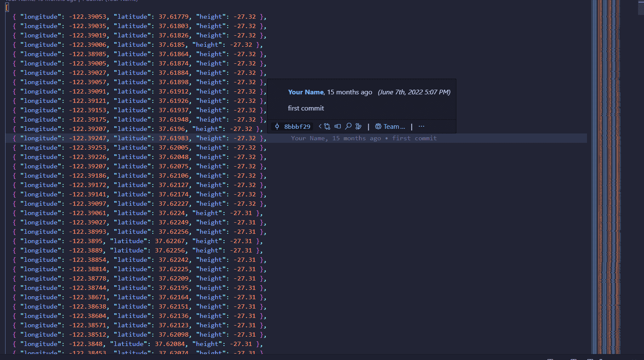Screen dimensions: 644x360
Task: Click longitude value -122.39247
Action: (88, 138)
